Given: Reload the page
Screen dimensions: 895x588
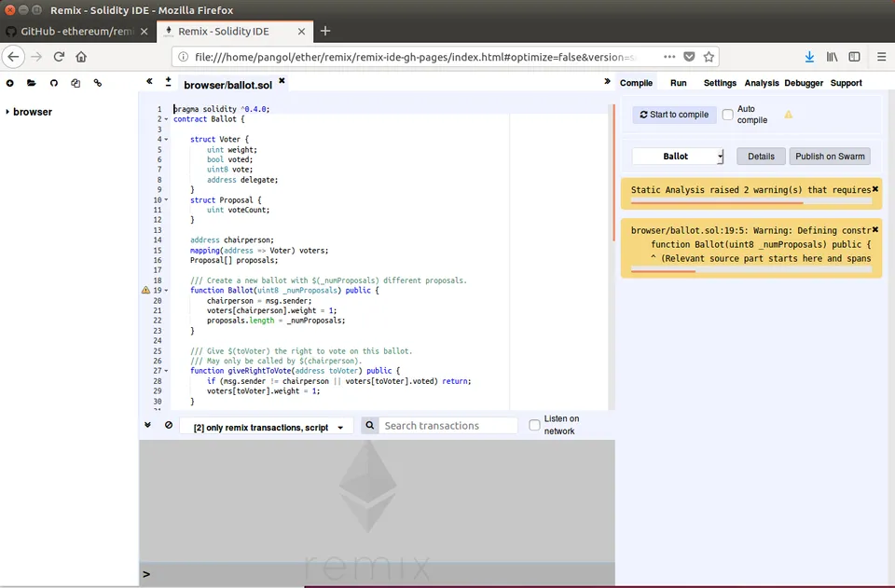Looking at the screenshot, I should coord(59,57).
